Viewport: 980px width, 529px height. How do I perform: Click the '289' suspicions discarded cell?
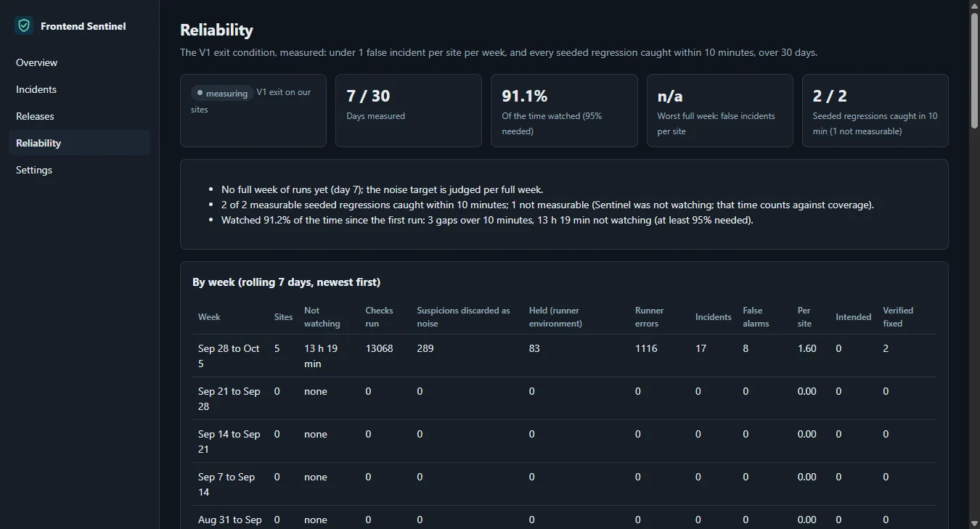425,348
